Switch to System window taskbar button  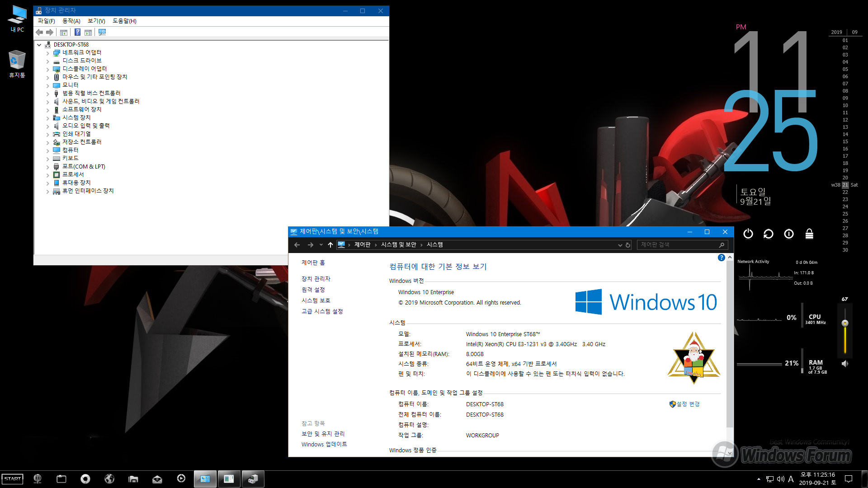(x=205, y=479)
